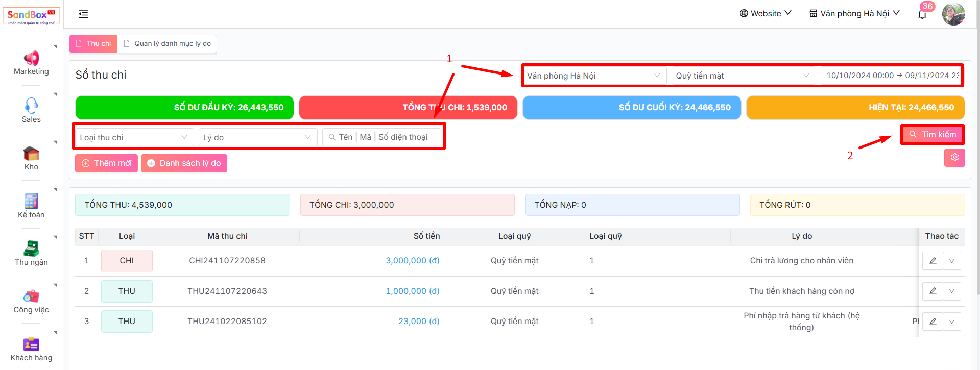Open the Kế toán calculator icon

coord(31,201)
